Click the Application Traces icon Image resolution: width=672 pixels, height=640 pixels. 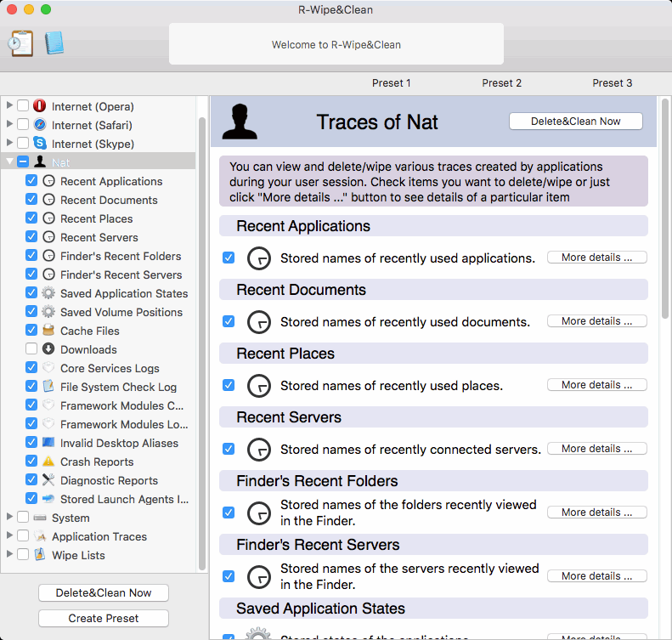tap(40, 535)
